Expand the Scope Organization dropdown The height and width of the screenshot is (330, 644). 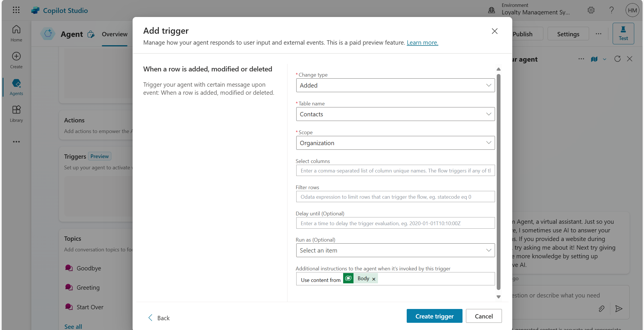coord(395,143)
